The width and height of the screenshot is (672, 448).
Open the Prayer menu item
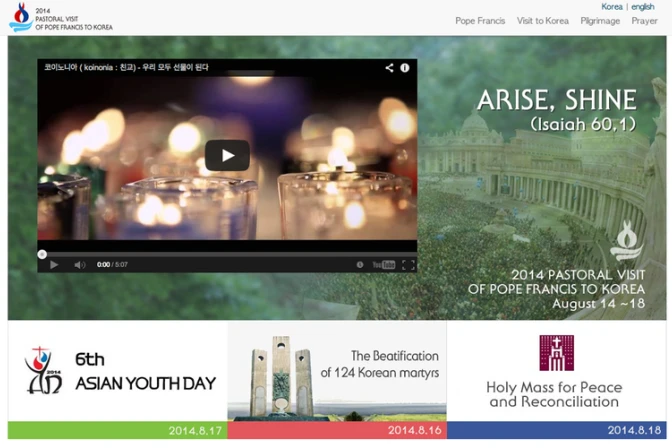(x=644, y=21)
